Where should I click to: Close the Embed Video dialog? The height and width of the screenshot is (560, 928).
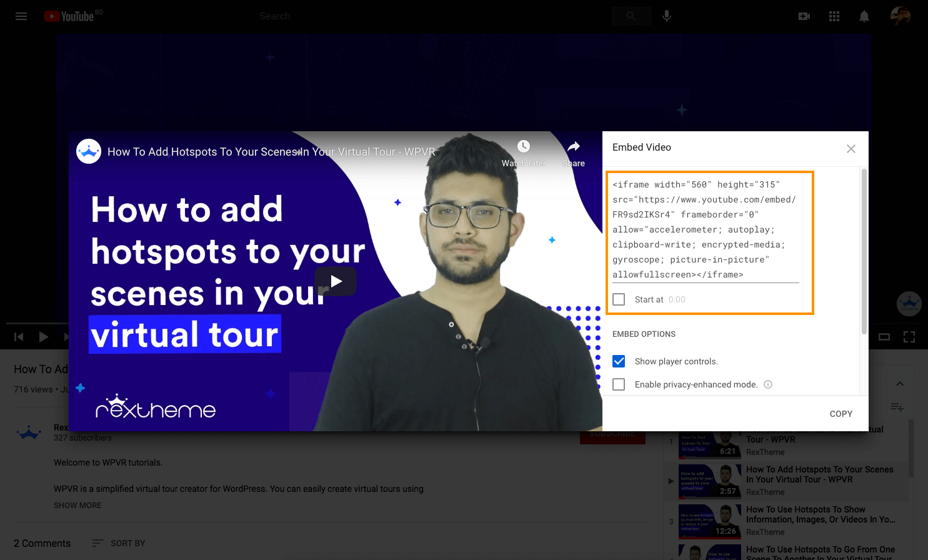851,149
